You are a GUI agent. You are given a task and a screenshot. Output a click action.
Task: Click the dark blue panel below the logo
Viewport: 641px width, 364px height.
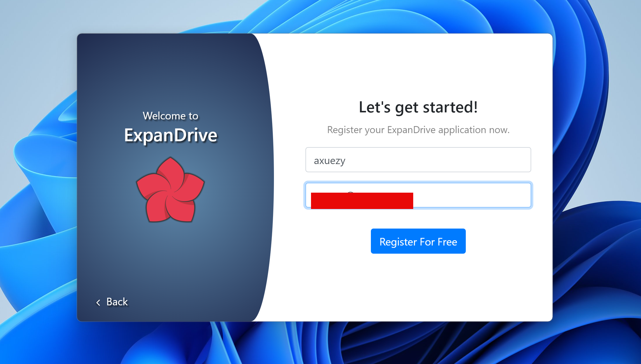click(x=170, y=263)
